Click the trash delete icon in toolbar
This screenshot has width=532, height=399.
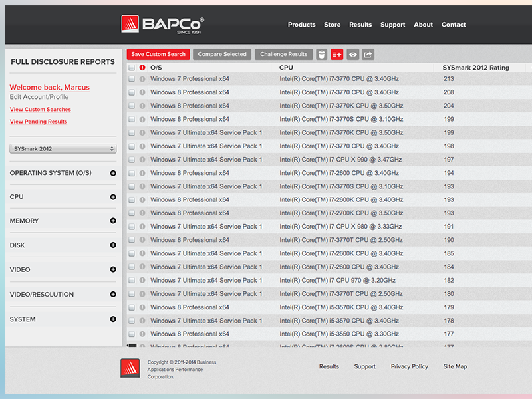coord(321,55)
